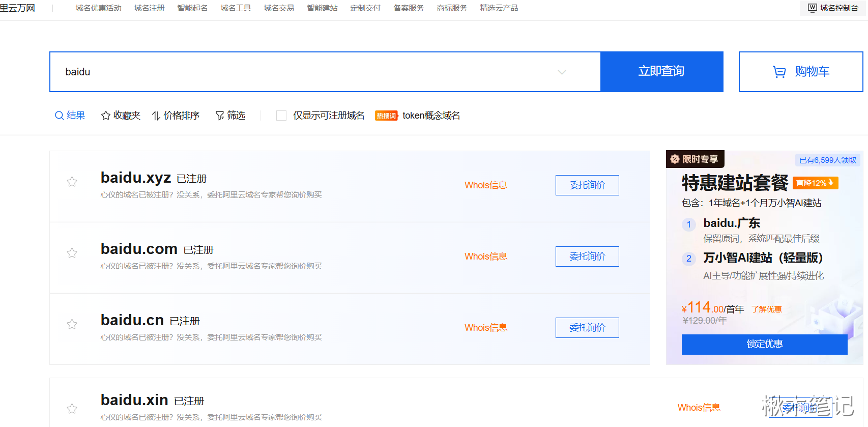The width and height of the screenshot is (868, 427).
Task: Click the sort arrows icon beside 价格排序
Action: click(x=156, y=116)
